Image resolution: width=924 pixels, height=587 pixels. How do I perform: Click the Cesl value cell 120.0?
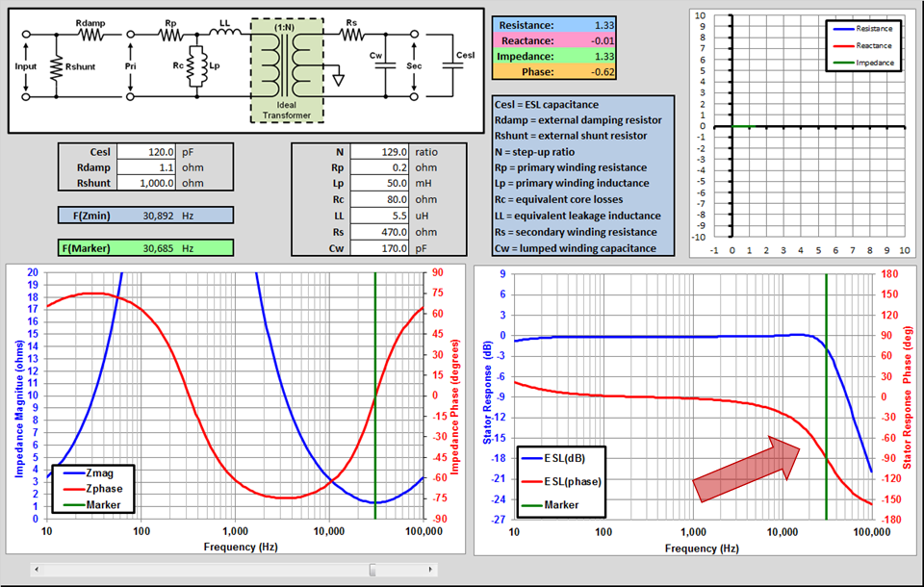(146, 152)
